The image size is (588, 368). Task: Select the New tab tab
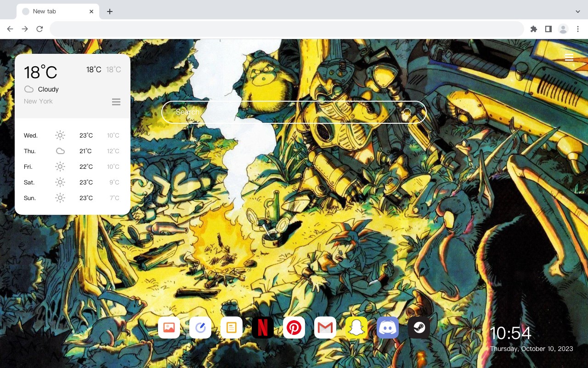coord(58,11)
